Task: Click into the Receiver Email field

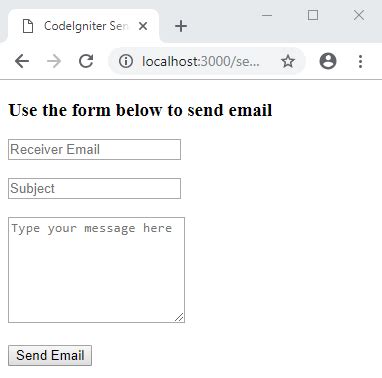Action: (x=94, y=149)
